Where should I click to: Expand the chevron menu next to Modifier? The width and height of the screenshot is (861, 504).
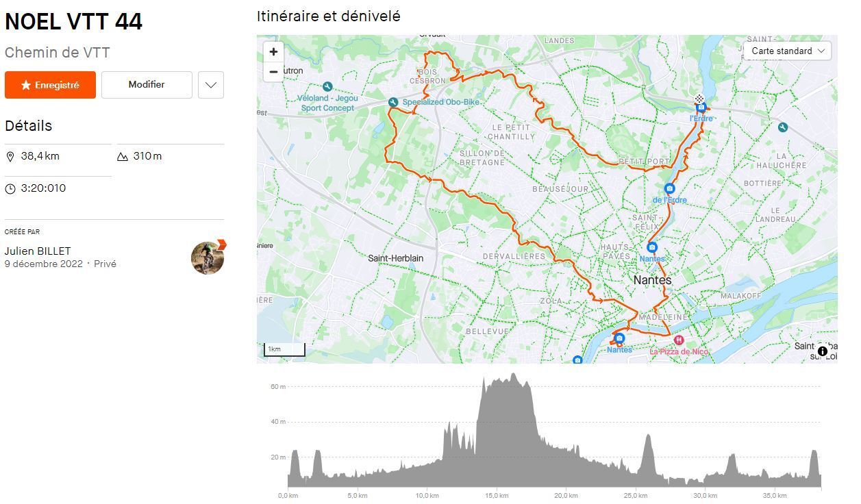(x=211, y=85)
